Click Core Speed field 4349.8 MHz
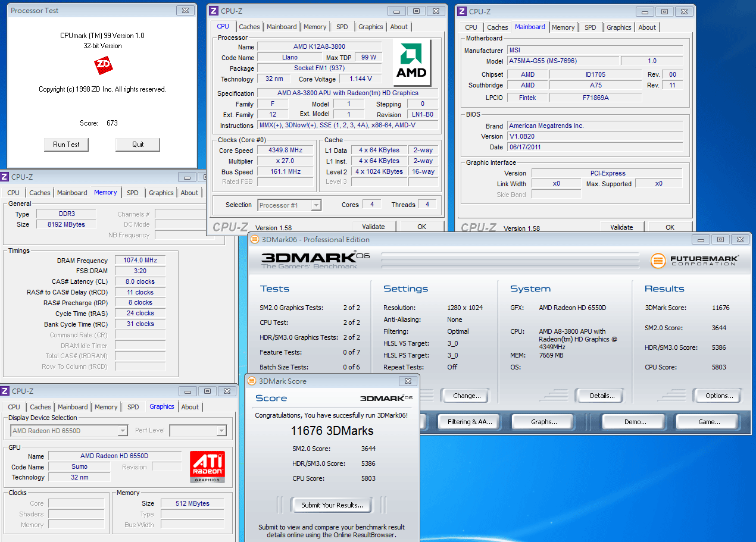This screenshot has width=756, height=542. (x=286, y=151)
